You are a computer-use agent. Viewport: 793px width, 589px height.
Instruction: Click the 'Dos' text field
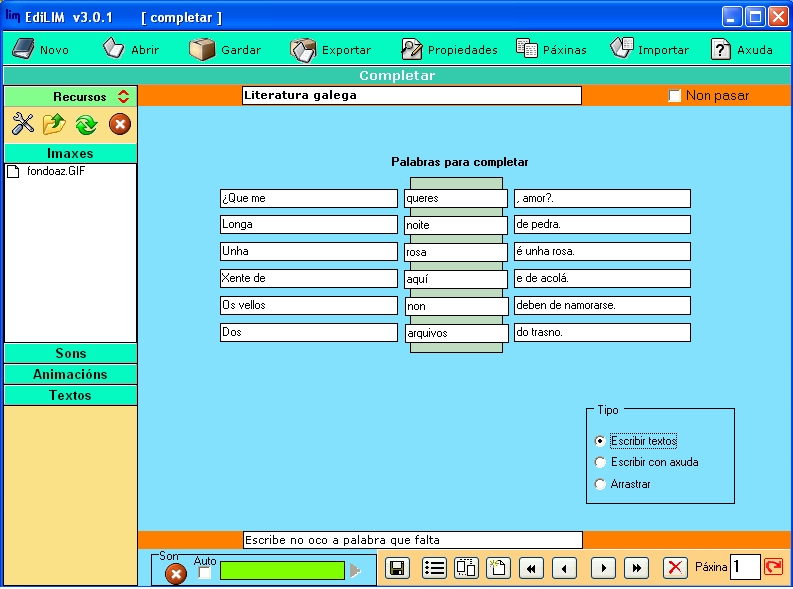pos(309,332)
